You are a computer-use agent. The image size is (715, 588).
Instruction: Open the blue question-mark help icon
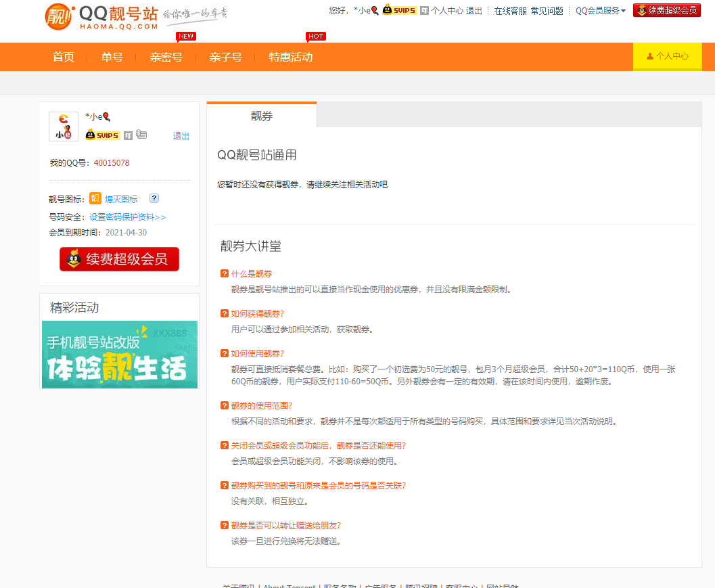154,198
